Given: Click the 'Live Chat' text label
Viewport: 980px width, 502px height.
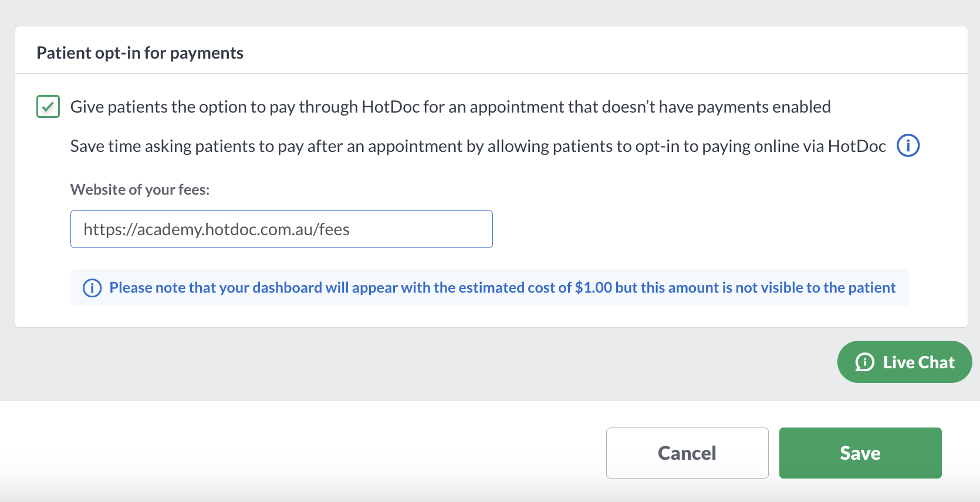Looking at the screenshot, I should pos(919,362).
